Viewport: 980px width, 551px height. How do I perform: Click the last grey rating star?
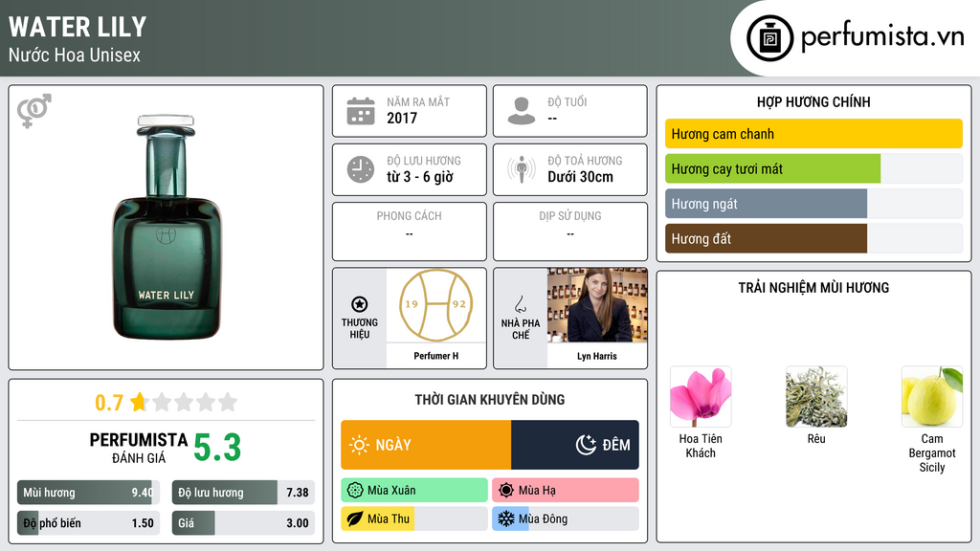point(228,402)
